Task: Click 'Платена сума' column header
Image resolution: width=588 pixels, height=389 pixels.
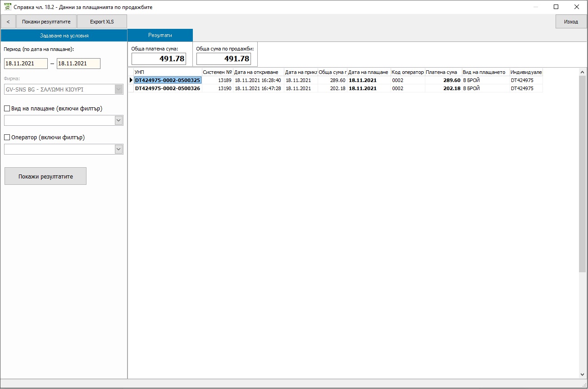Action: [443, 72]
